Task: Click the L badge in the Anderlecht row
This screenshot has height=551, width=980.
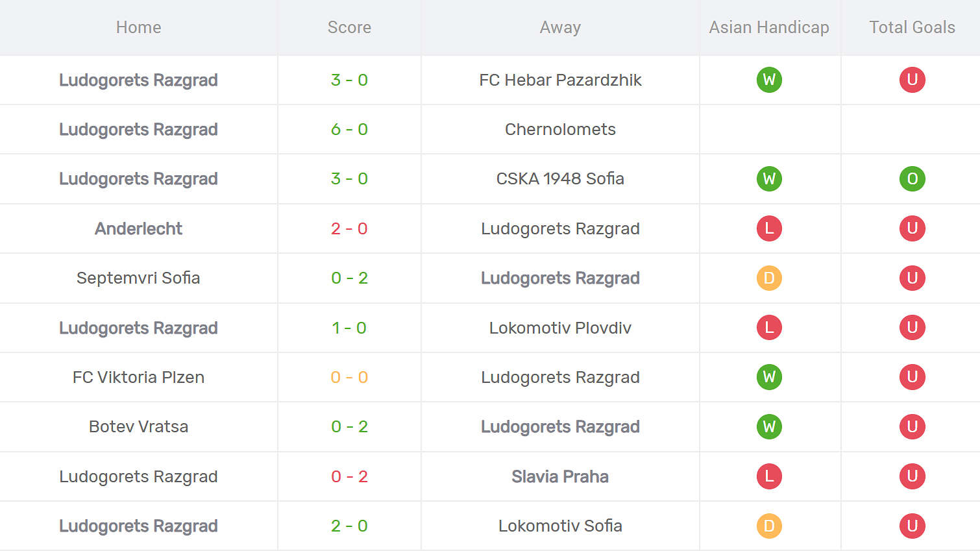Action: 769,228
